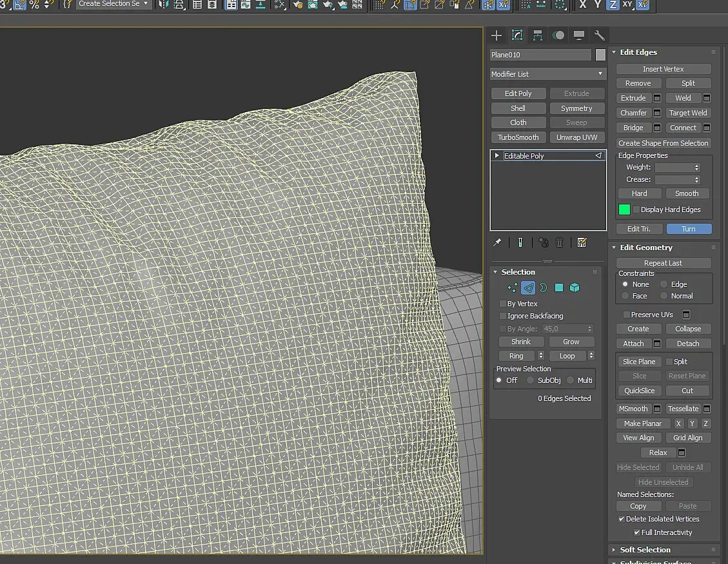The width and height of the screenshot is (728, 564).
Task: Click the Plane010 object name field
Action: click(541, 55)
